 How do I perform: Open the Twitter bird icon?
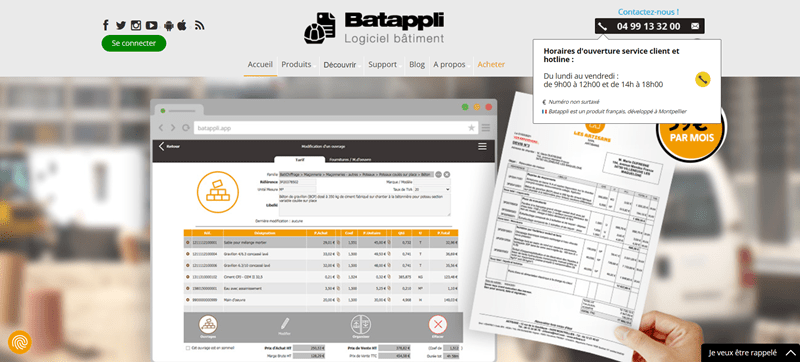click(x=121, y=25)
